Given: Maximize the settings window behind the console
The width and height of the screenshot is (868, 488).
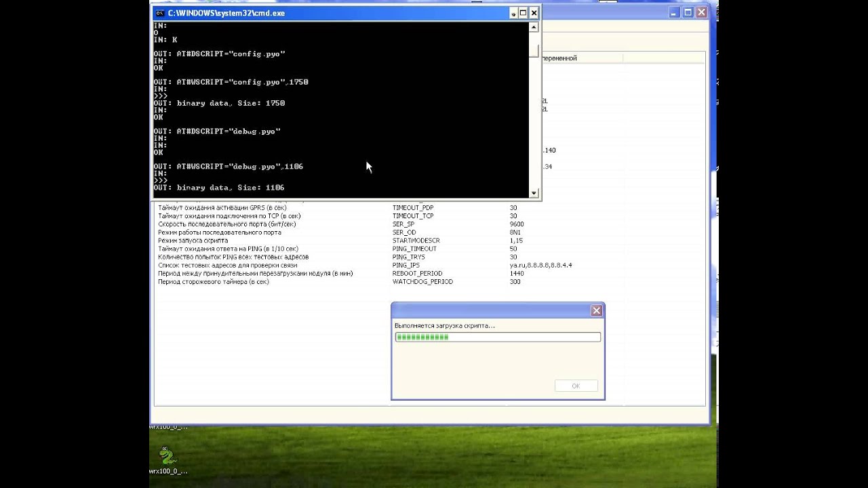Looking at the screenshot, I should (x=688, y=12).
